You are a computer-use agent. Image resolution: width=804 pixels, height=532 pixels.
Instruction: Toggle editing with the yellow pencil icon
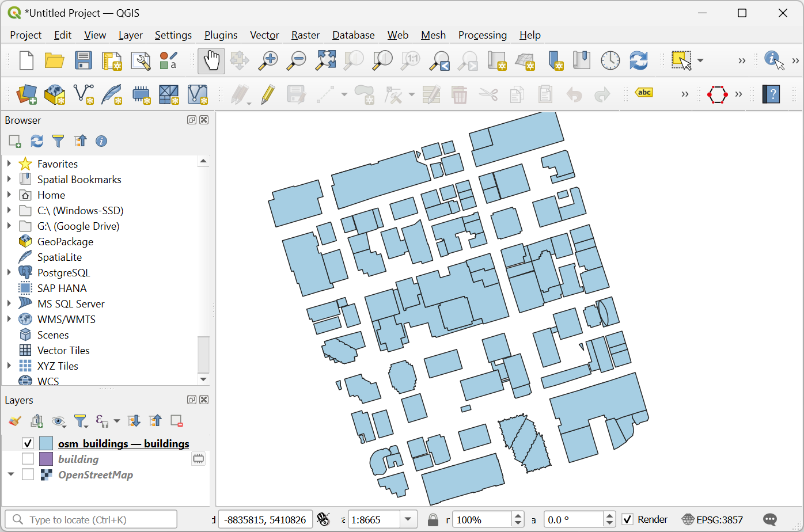pos(268,94)
